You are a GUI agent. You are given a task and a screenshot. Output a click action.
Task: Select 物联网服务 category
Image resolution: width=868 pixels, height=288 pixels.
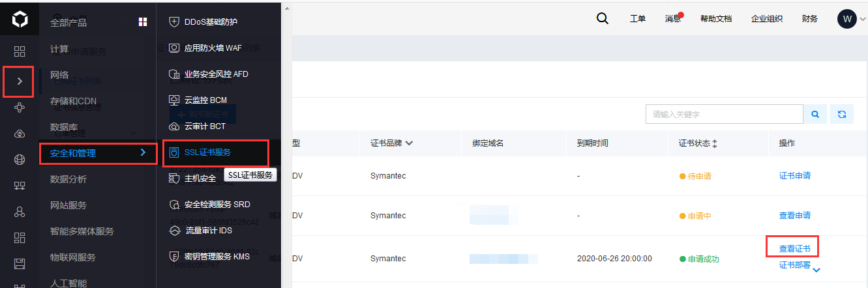(x=73, y=257)
